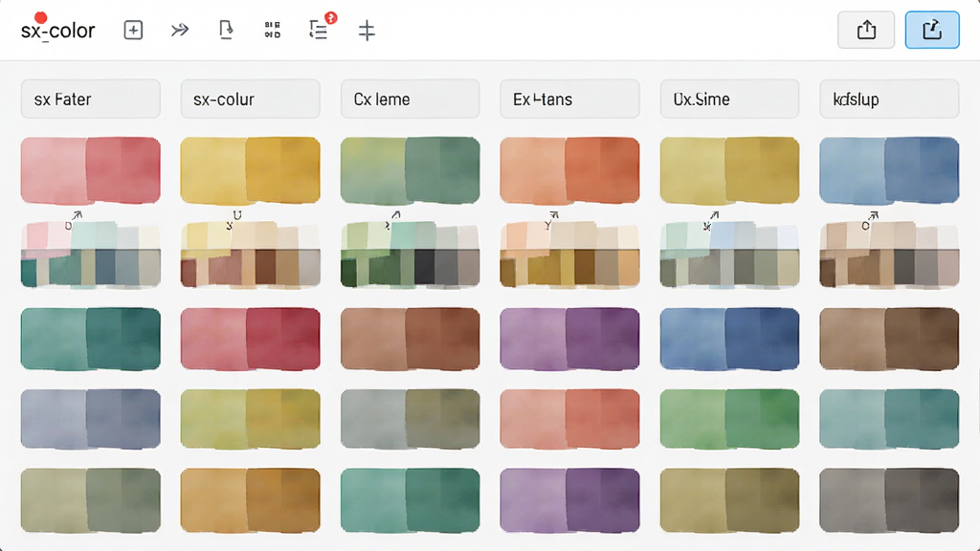This screenshot has width=980, height=551.
Task: Click the sx-color logo
Action: (x=57, y=30)
